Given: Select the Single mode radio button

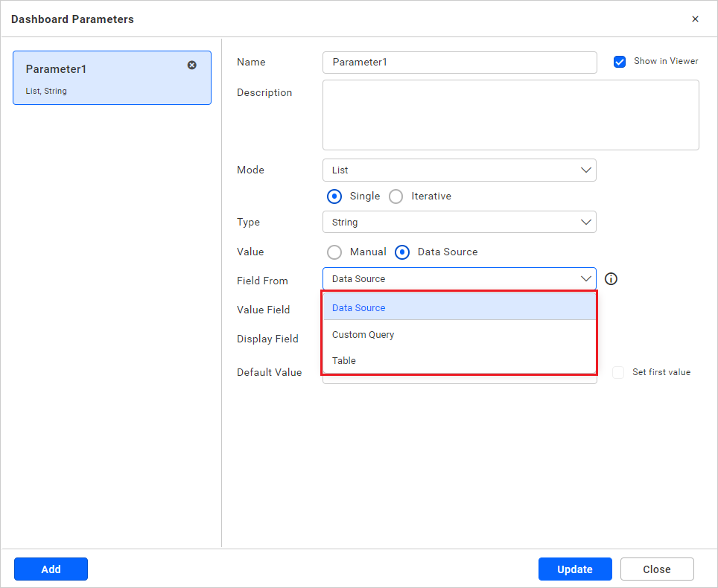Looking at the screenshot, I should [x=334, y=196].
